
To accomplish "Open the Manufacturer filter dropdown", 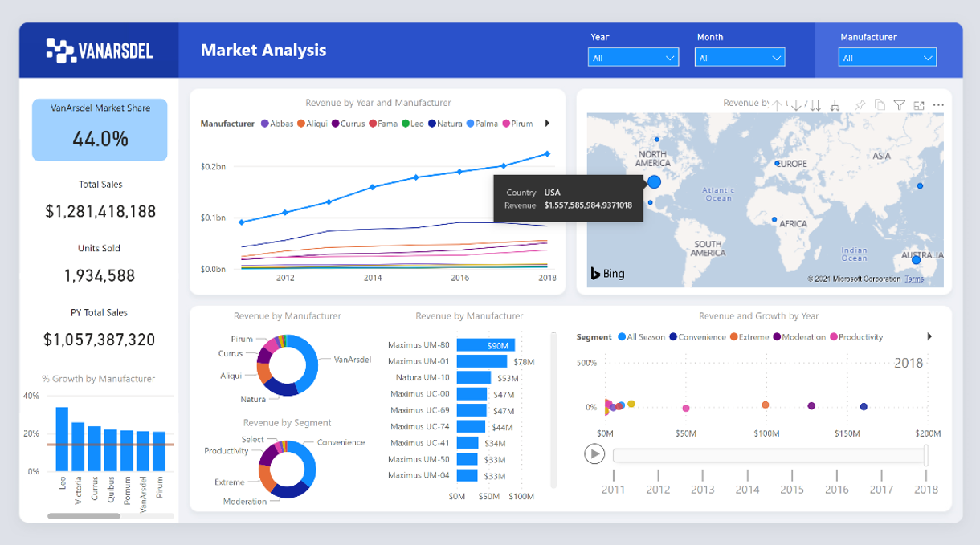I will pos(888,58).
